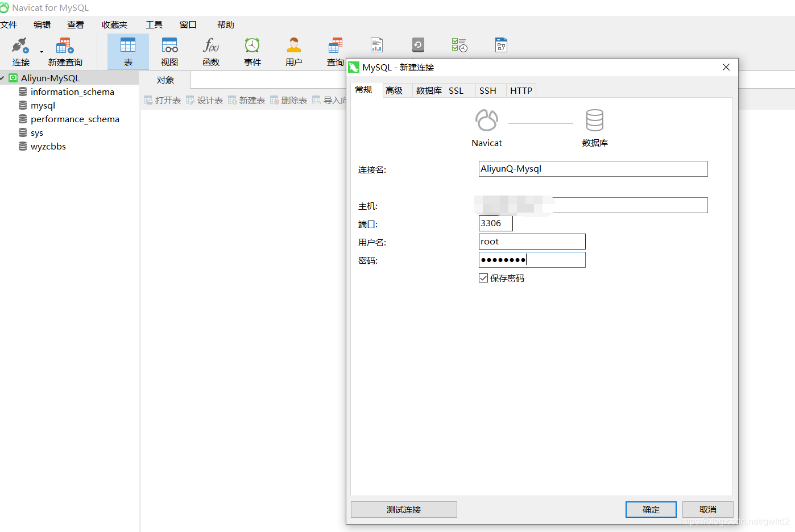Image resolution: width=795 pixels, height=532 pixels.
Task: Click the 设计表 toolbar button
Action: [x=204, y=100]
